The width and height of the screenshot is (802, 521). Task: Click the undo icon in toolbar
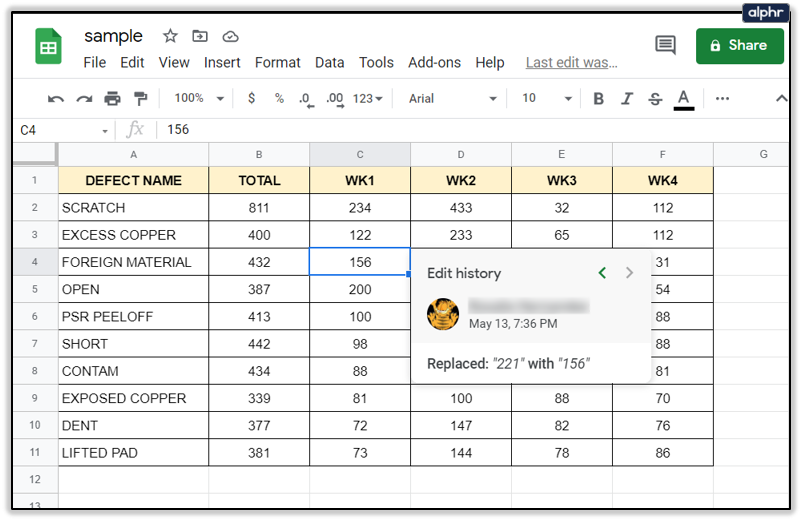[56, 99]
